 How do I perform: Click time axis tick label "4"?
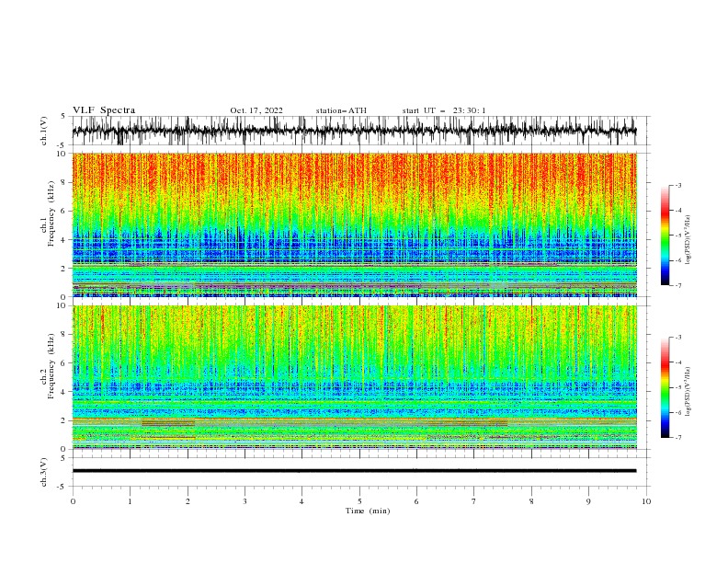tap(301, 501)
